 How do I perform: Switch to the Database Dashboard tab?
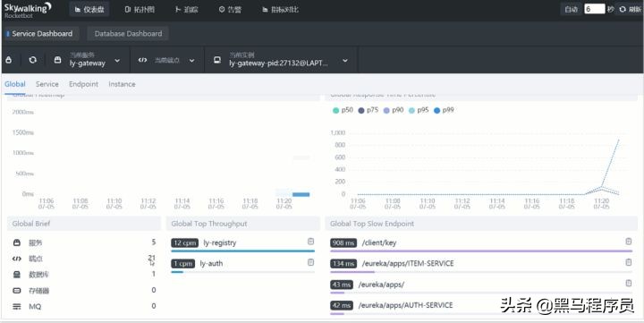pyautogui.click(x=128, y=34)
